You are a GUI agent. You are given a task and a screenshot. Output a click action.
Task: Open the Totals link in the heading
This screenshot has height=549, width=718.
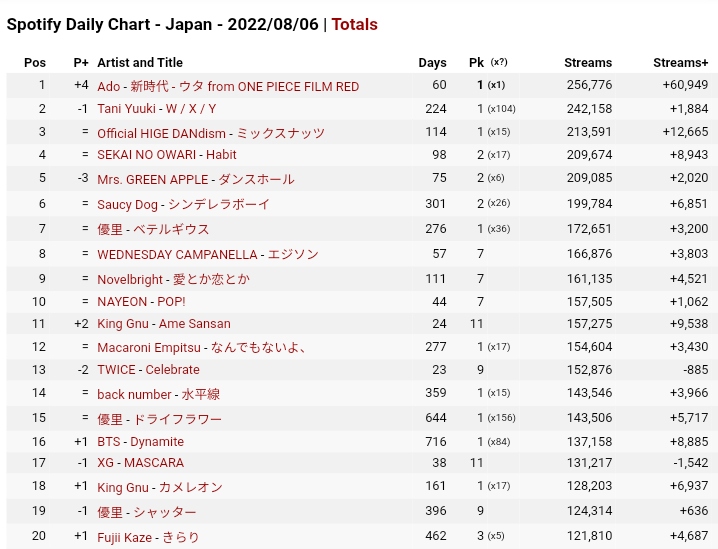click(x=354, y=24)
